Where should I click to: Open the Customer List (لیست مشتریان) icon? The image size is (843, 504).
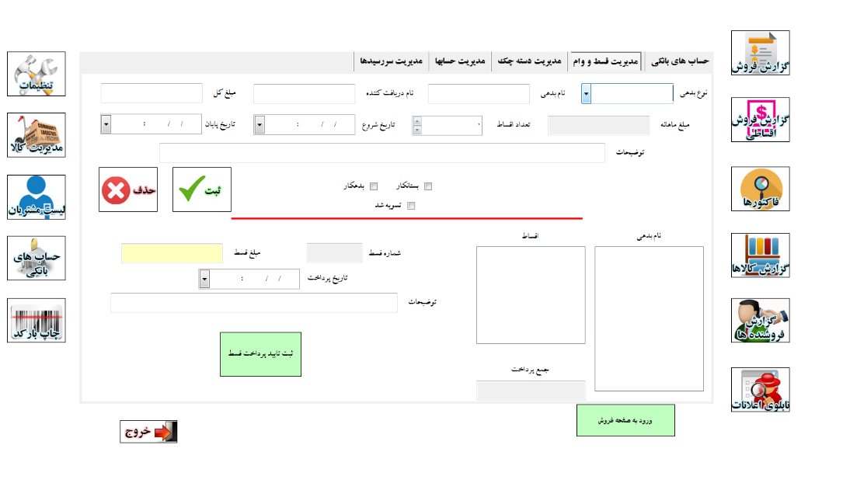point(37,196)
